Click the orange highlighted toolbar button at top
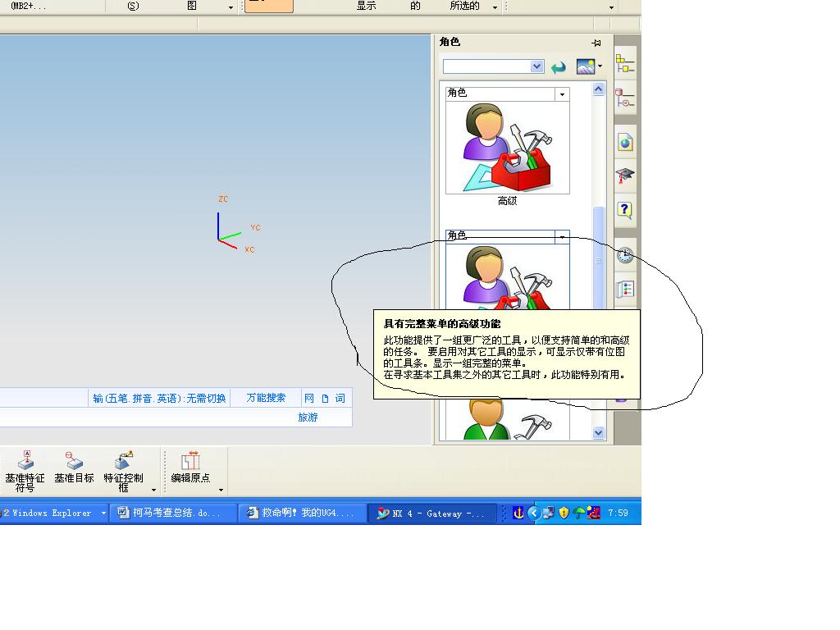 click(x=269, y=6)
